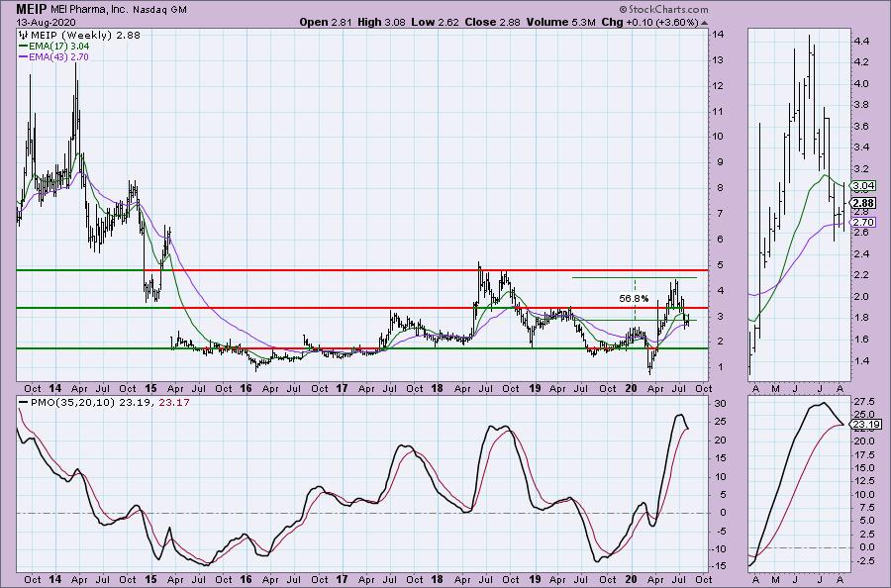The width and height of the screenshot is (891, 588).
Task: Click the 23.19 PMO value tag in the zoom panel
Action: 866,425
